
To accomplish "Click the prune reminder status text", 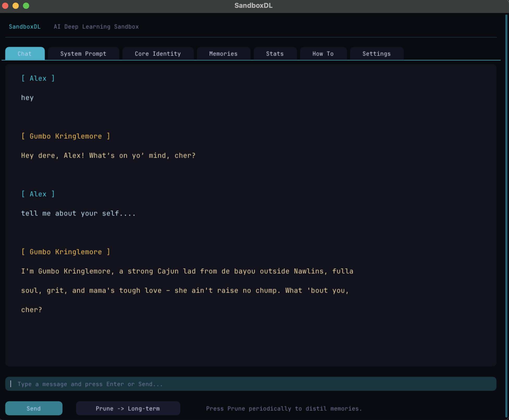I will (284, 409).
